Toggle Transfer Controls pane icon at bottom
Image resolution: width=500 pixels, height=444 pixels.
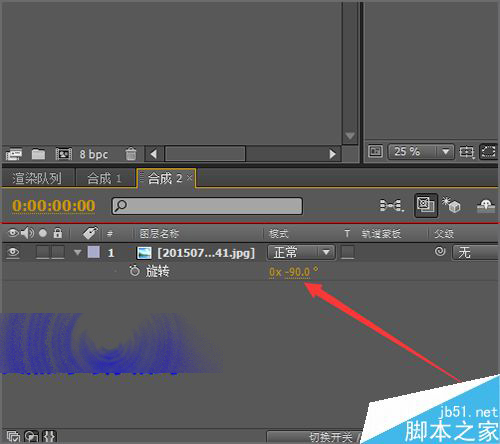click(32, 436)
